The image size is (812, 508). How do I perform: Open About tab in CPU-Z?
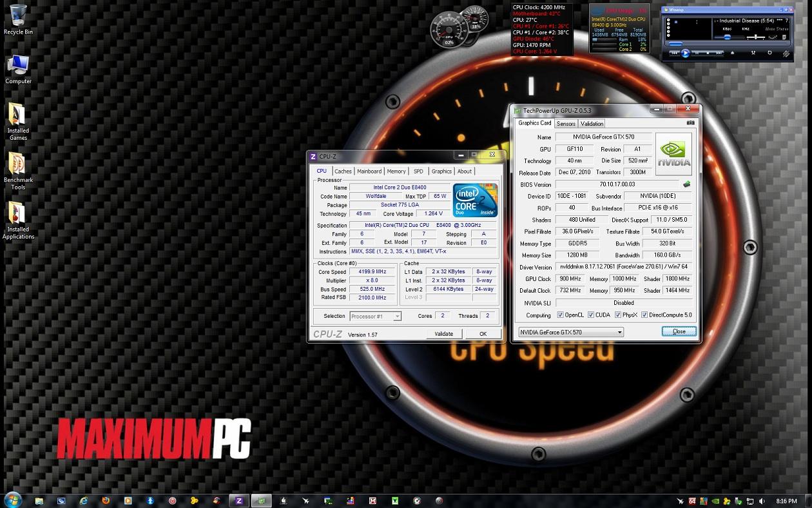(465, 171)
